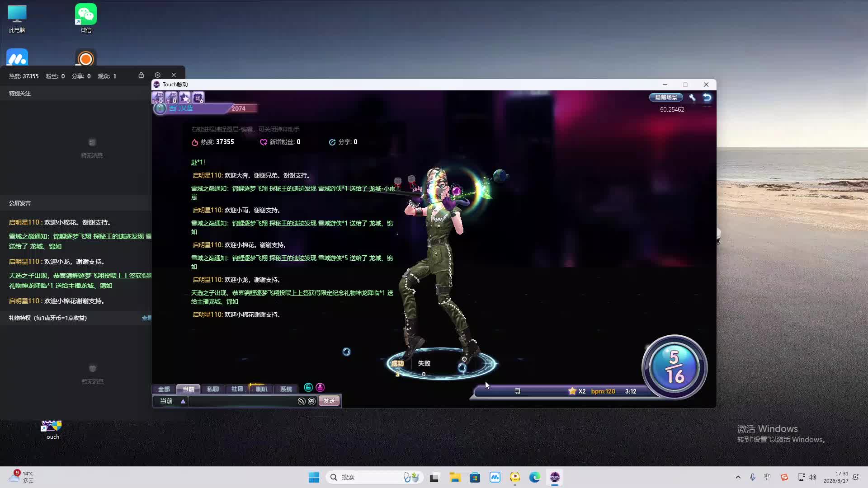Click the Exp X2 boost icon
Viewport: 868px width, 488px height.
click(157, 97)
